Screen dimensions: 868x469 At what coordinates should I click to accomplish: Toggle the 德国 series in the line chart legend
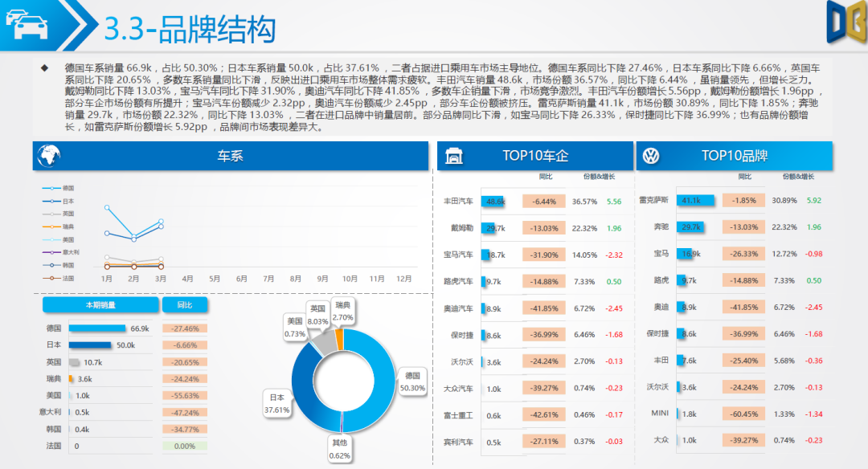58,188
